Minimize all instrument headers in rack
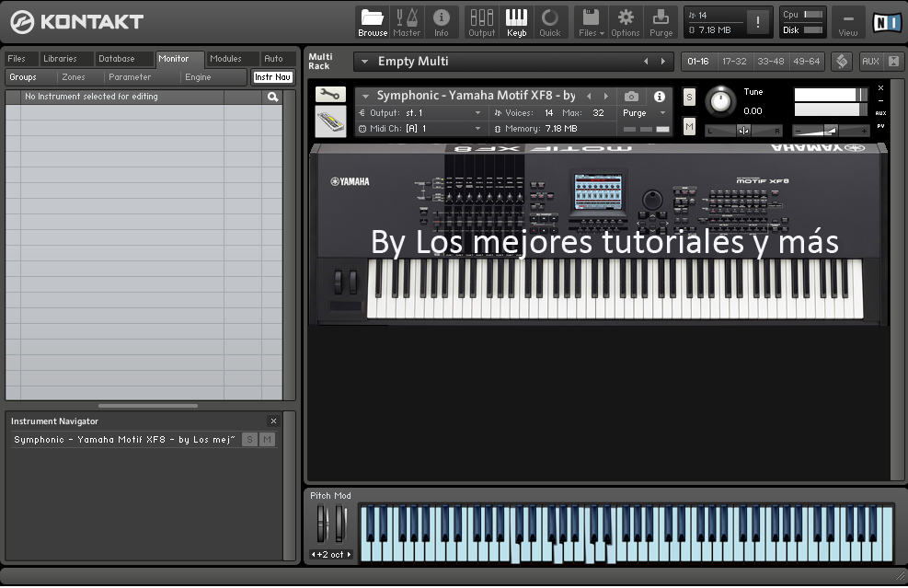Image resolution: width=908 pixels, height=588 pixels. (893, 62)
